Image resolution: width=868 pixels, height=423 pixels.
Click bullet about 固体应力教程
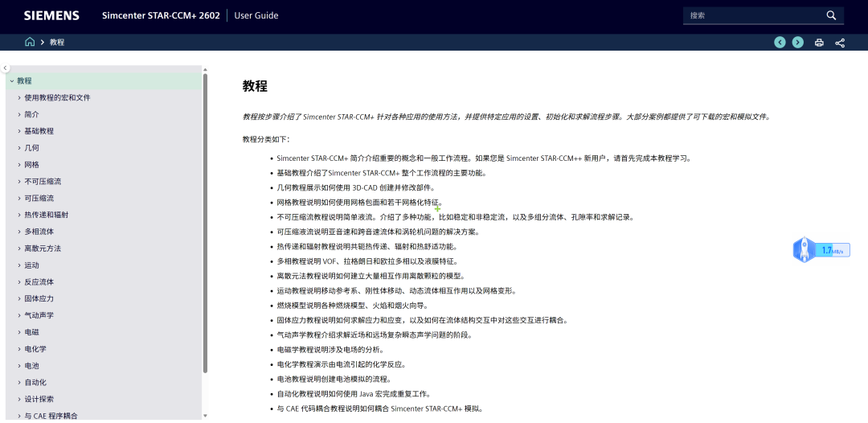pyautogui.click(x=423, y=320)
